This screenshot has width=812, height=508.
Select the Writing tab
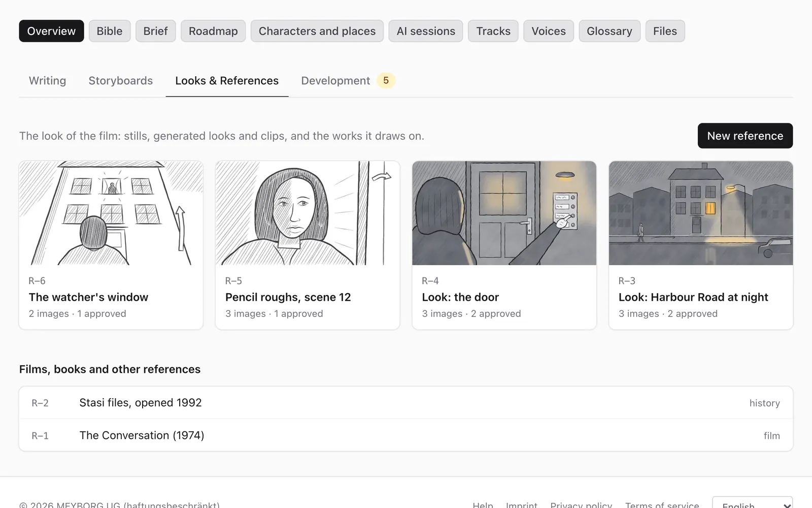47,81
